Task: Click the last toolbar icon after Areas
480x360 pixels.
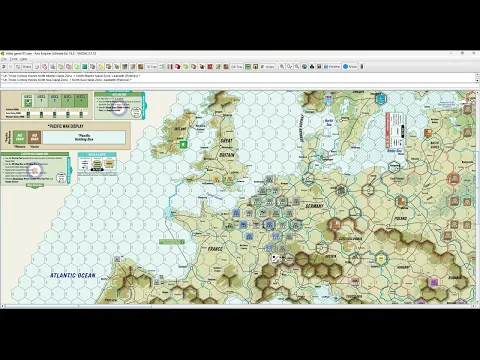Action: click(362, 67)
